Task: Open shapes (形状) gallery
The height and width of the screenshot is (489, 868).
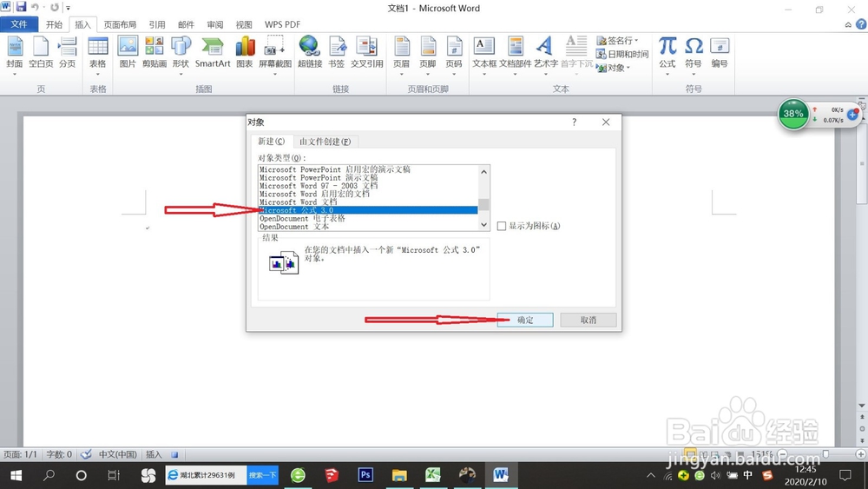Action: point(181,54)
